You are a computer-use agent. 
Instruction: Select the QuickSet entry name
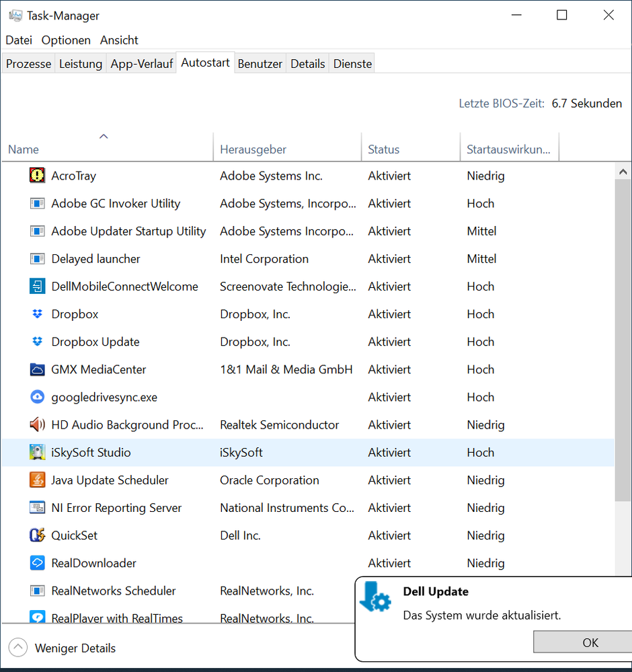74,535
